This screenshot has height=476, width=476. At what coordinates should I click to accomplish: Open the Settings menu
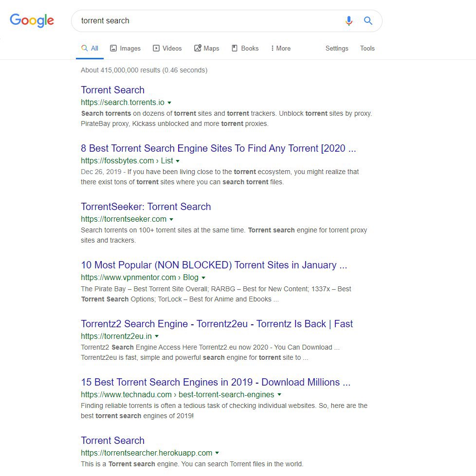337,48
